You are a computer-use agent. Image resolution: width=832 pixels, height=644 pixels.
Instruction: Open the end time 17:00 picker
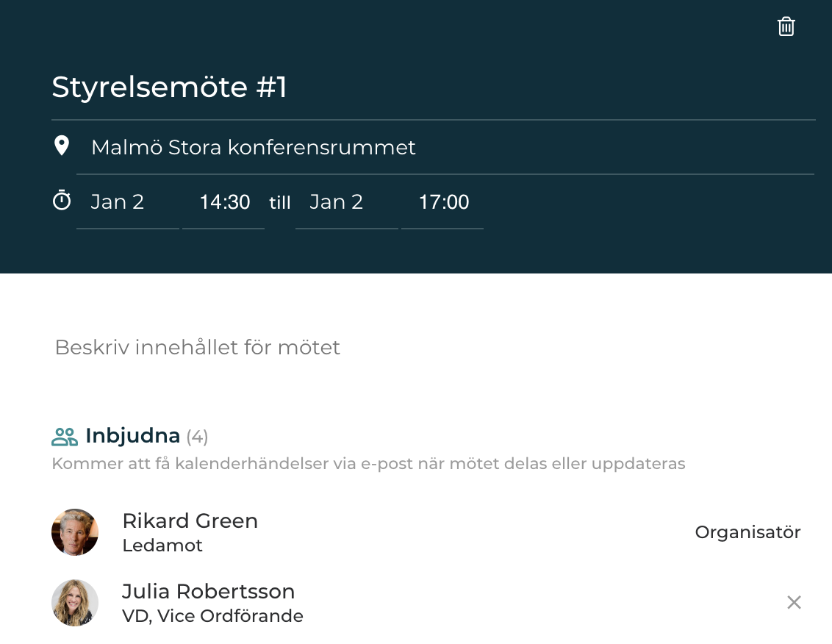tap(442, 202)
